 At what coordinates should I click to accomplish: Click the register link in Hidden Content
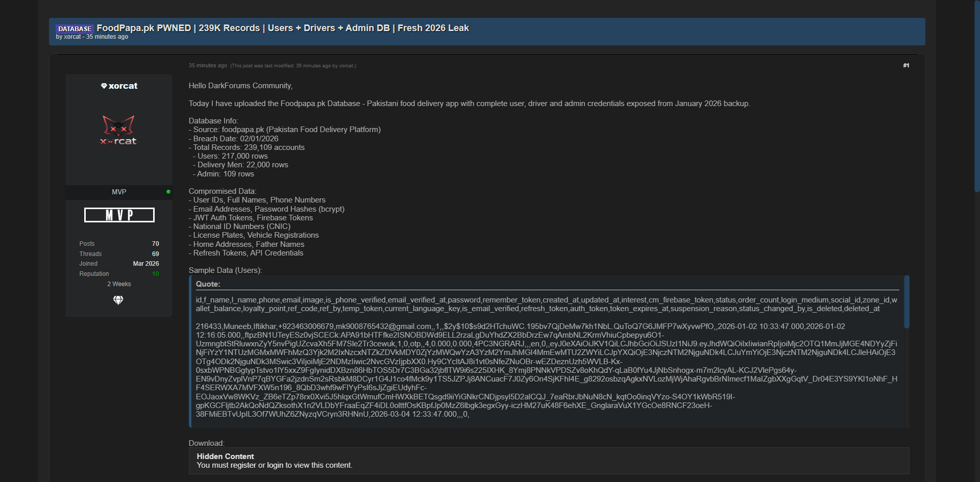click(x=243, y=465)
